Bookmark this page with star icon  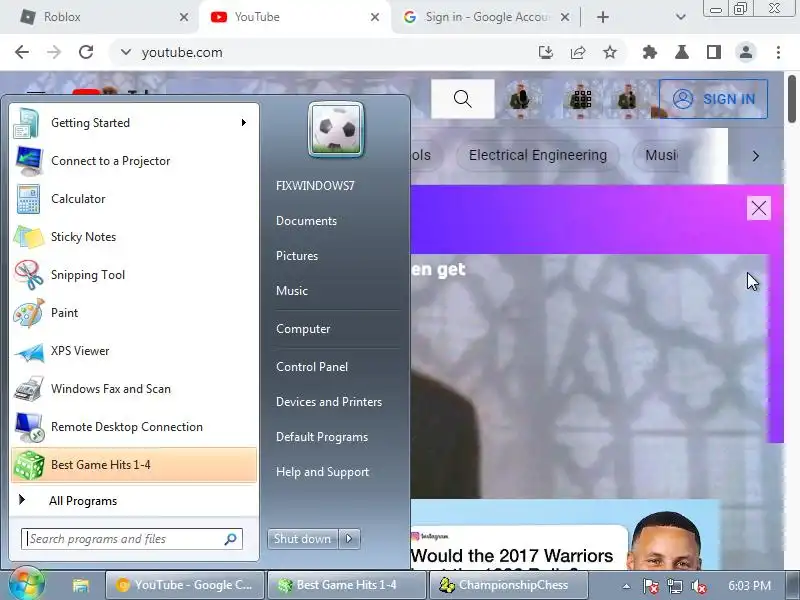[x=610, y=52]
